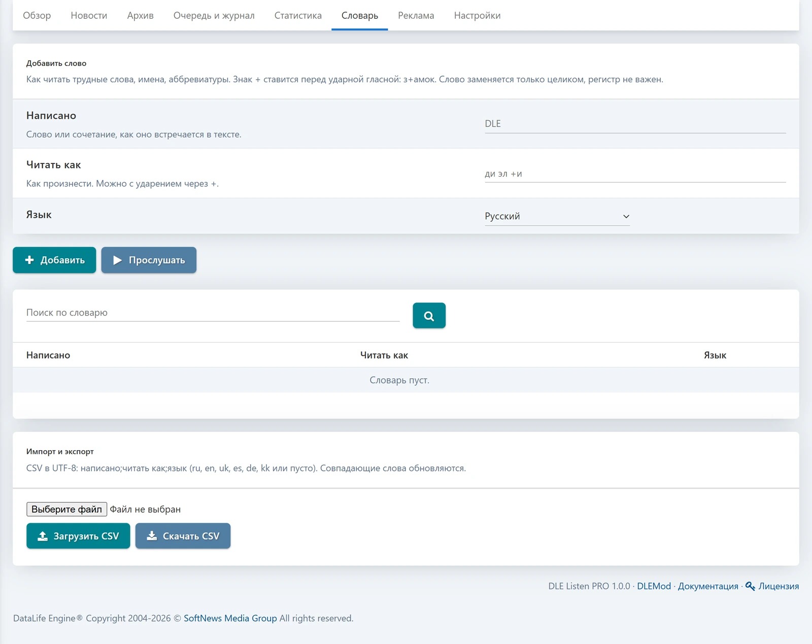The image size is (812, 644).
Task: Switch to the Настройки tab
Action: pos(477,16)
